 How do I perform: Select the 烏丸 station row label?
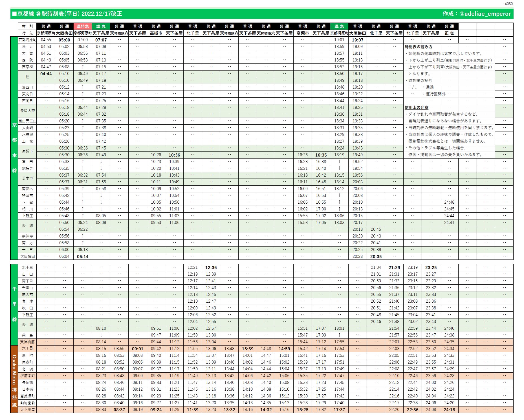(27, 47)
